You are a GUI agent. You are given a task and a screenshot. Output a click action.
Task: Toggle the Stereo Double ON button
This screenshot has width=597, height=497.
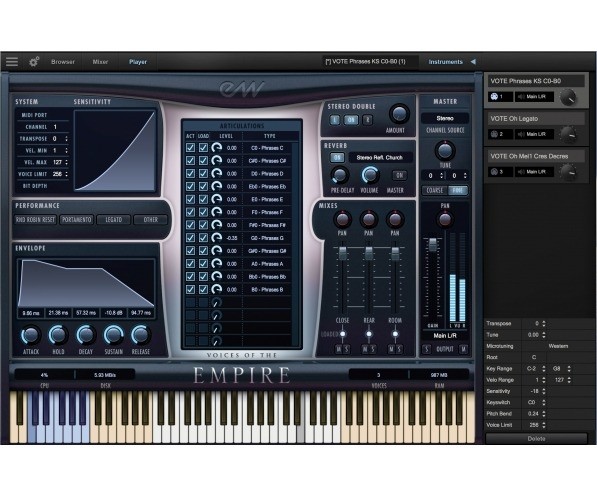351,120
